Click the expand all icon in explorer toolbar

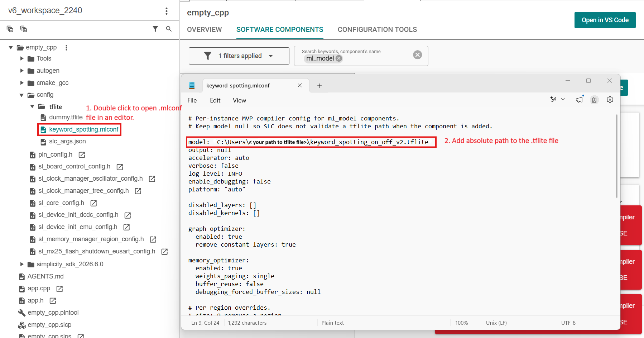coord(24,29)
